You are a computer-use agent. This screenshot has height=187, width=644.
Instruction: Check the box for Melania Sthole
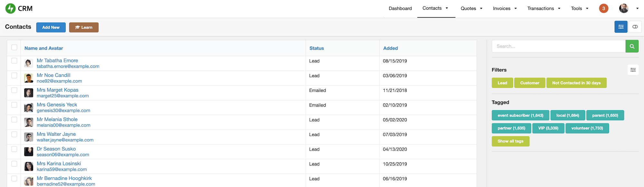[x=14, y=120]
